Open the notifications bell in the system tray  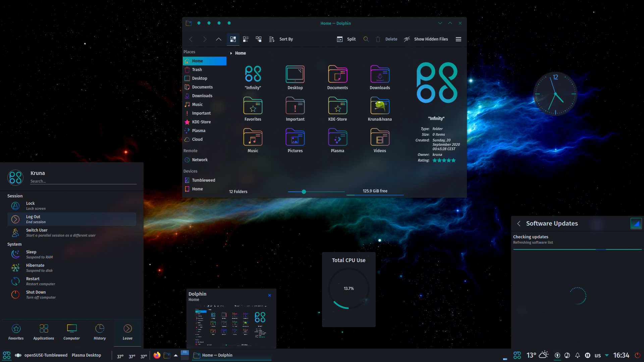pyautogui.click(x=578, y=355)
